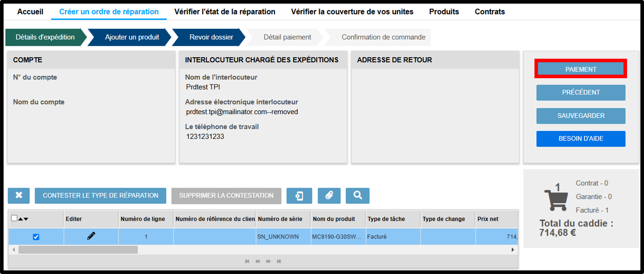Click the Editer column header
This screenshot has width=644, height=274.
(x=91, y=219)
